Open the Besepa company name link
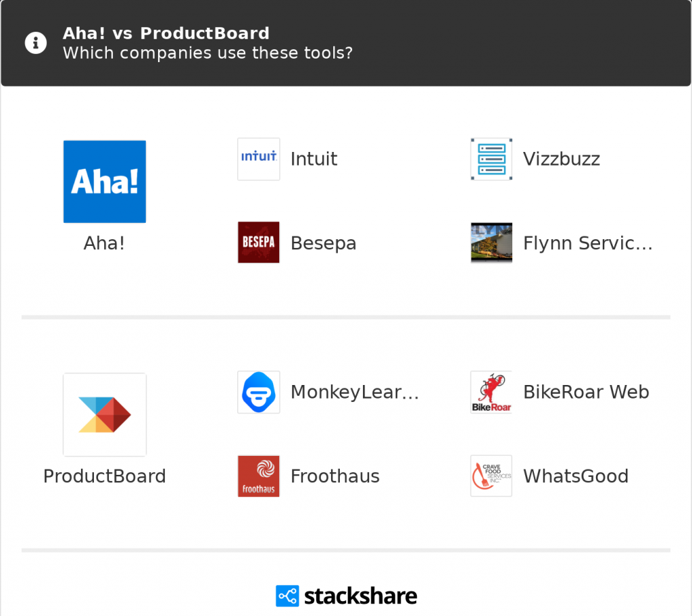Viewport: 692px width, 616px height. tap(323, 243)
